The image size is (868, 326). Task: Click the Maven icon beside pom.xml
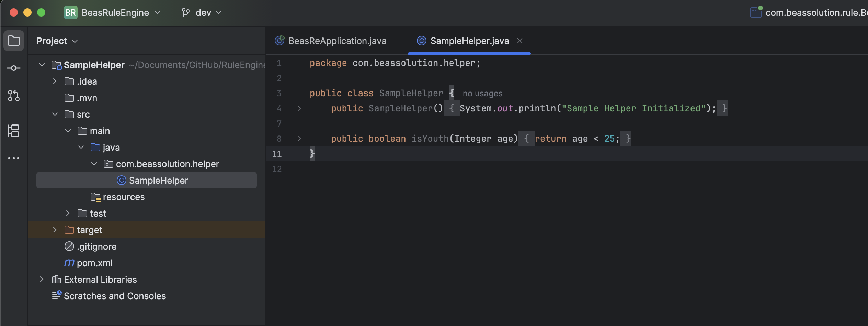[69, 263]
